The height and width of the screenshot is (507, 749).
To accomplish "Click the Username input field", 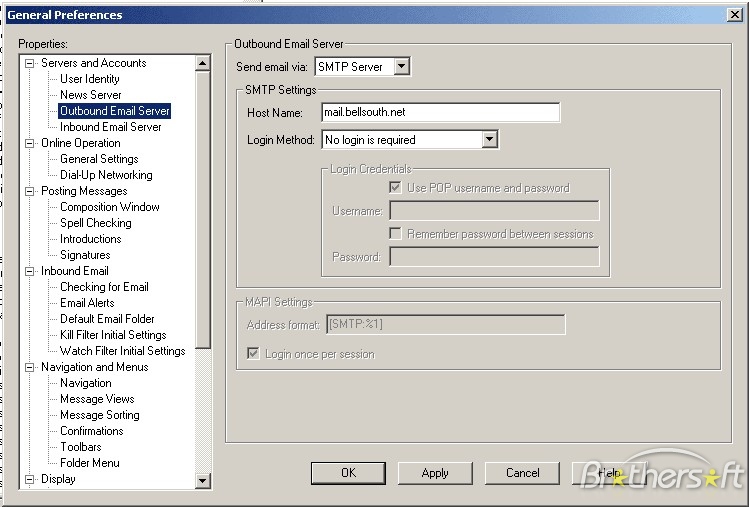I will pos(494,211).
